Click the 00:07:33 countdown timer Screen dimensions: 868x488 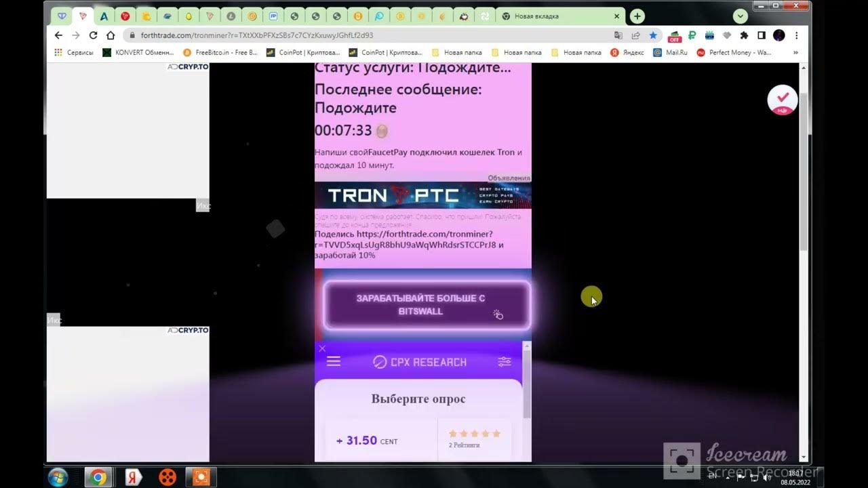pos(343,130)
